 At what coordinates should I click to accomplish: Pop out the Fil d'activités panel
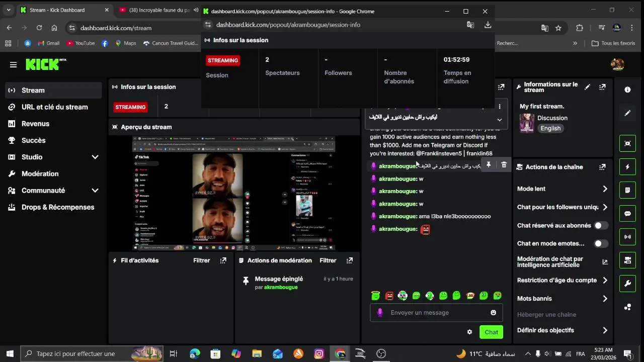click(x=223, y=260)
